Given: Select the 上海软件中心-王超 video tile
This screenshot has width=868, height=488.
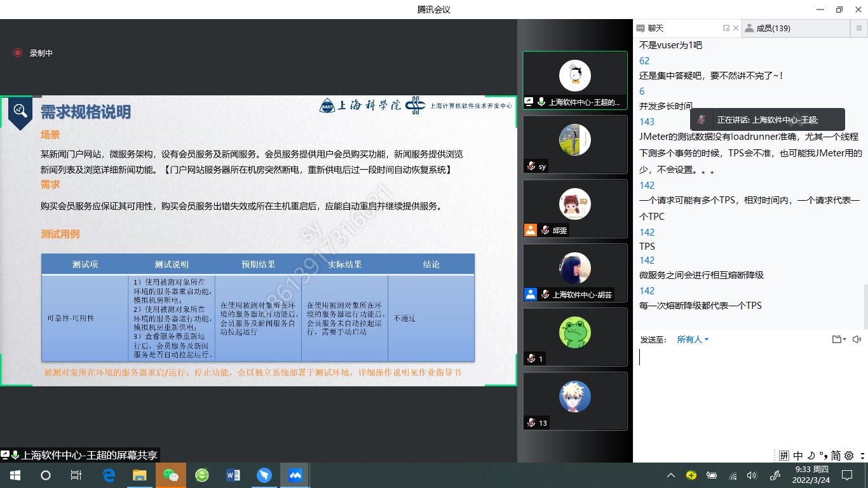Looking at the screenshot, I should point(575,80).
